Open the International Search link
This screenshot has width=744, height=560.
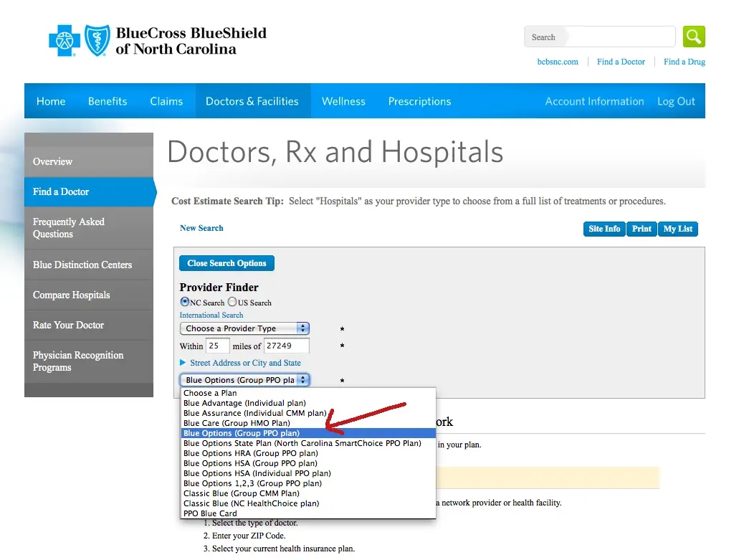click(x=211, y=315)
